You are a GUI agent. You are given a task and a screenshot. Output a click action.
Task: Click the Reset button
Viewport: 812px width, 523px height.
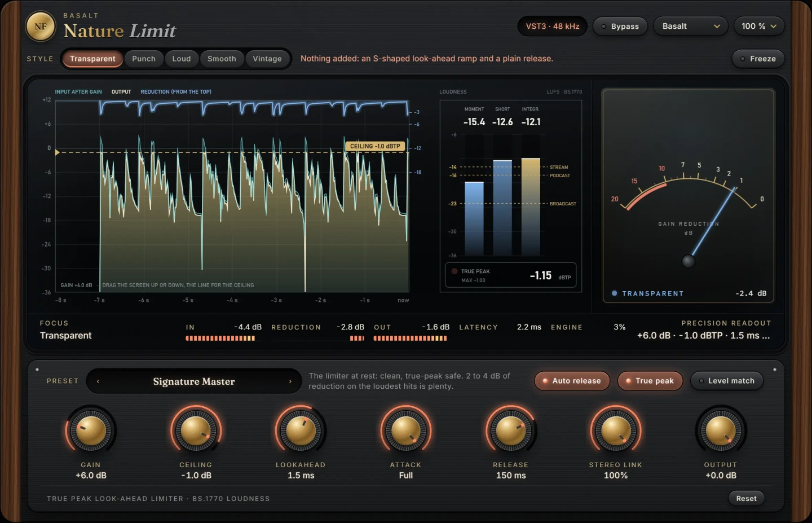point(746,498)
